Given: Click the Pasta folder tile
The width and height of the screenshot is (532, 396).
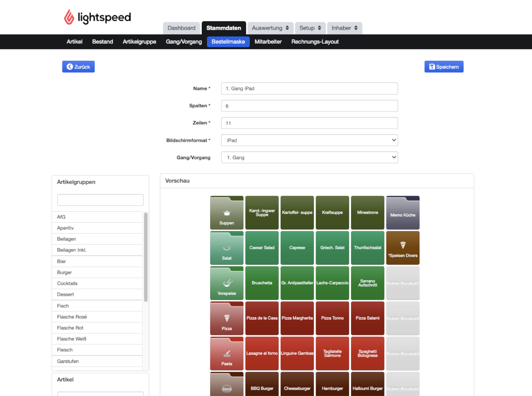Looking at the screenshot, I should click(227, 353).
